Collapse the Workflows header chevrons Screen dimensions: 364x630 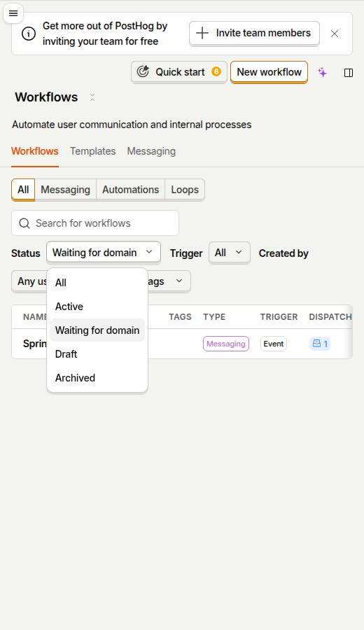(92, 97)
